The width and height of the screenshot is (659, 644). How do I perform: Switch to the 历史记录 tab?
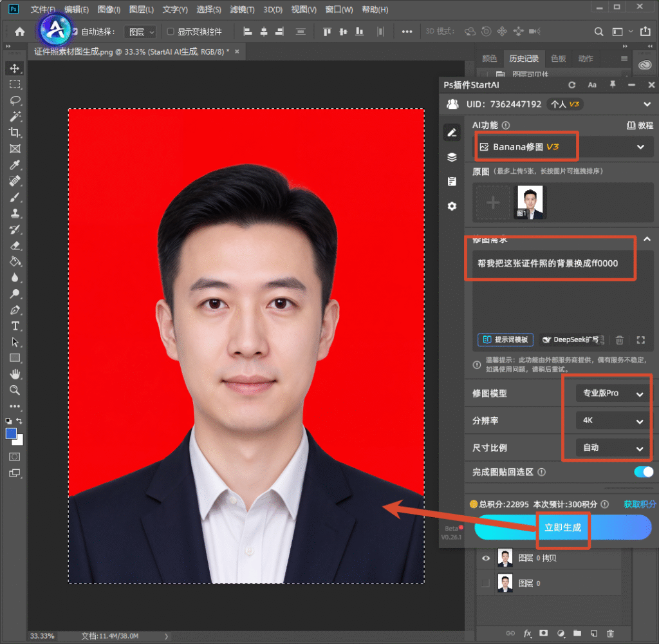[524, 59]
